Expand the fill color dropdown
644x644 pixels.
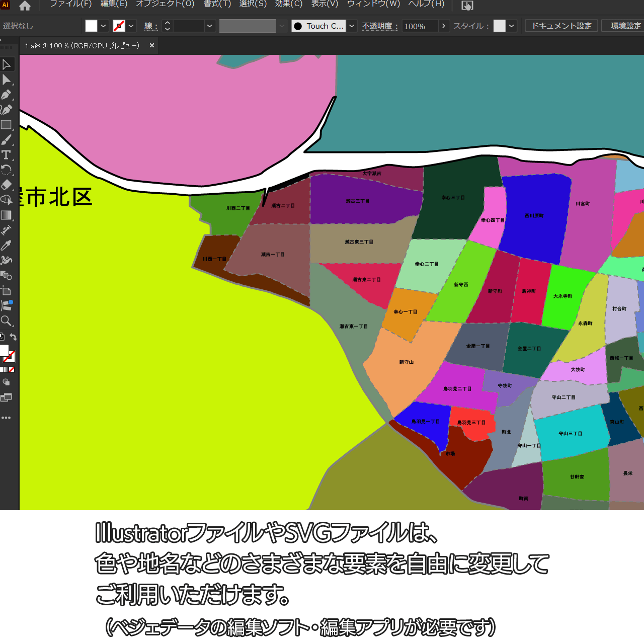103,26
